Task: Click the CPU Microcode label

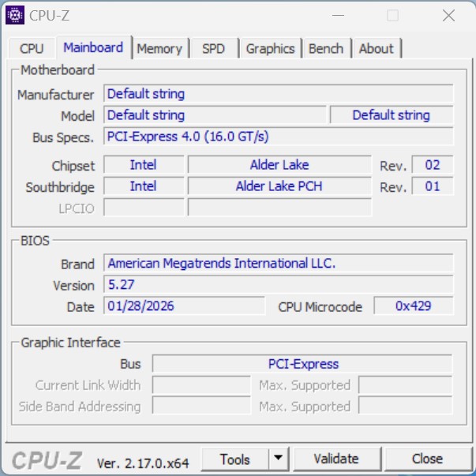Action: (x=320, y=306)
